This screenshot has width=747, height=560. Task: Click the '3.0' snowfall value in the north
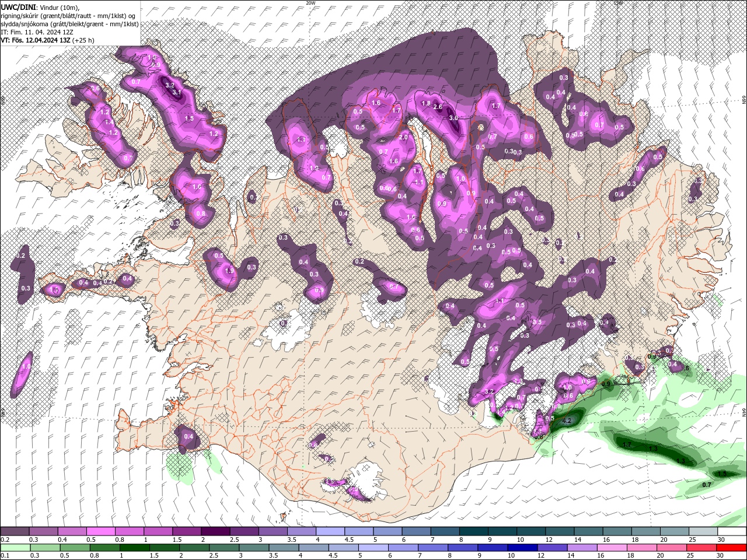coord(453,118)
